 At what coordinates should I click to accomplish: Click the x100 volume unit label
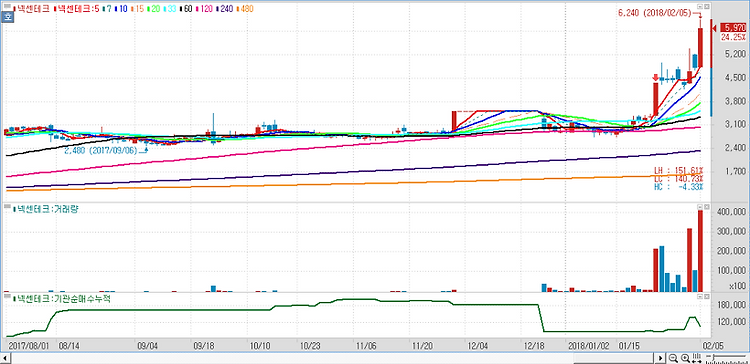[737, 286]
